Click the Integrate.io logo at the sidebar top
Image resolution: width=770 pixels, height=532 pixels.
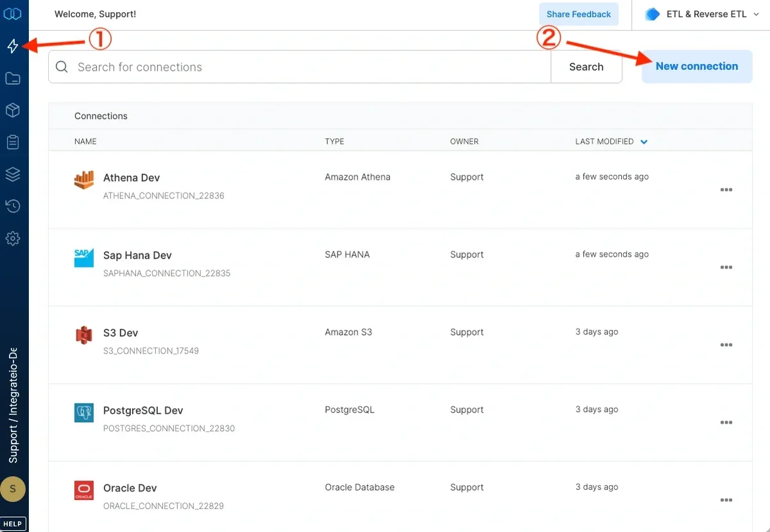pos(13,13)
